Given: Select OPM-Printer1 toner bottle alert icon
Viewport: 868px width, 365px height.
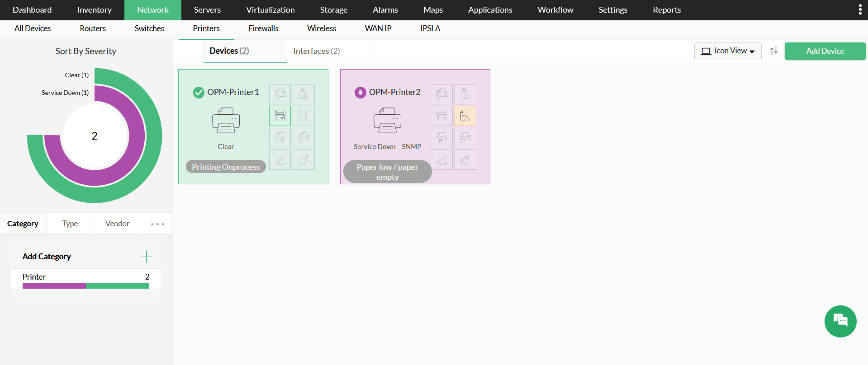Looking at the screenshot, I should click(304, 94).
